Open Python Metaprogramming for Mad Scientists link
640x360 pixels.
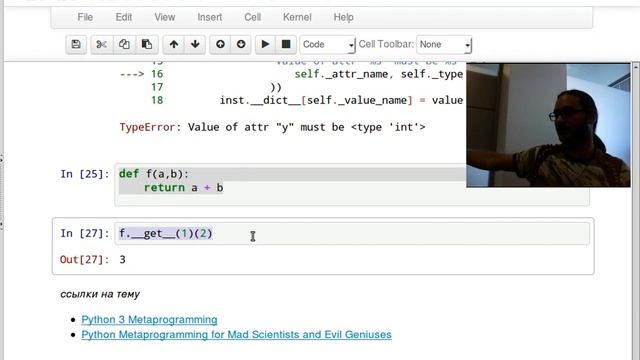236,335
